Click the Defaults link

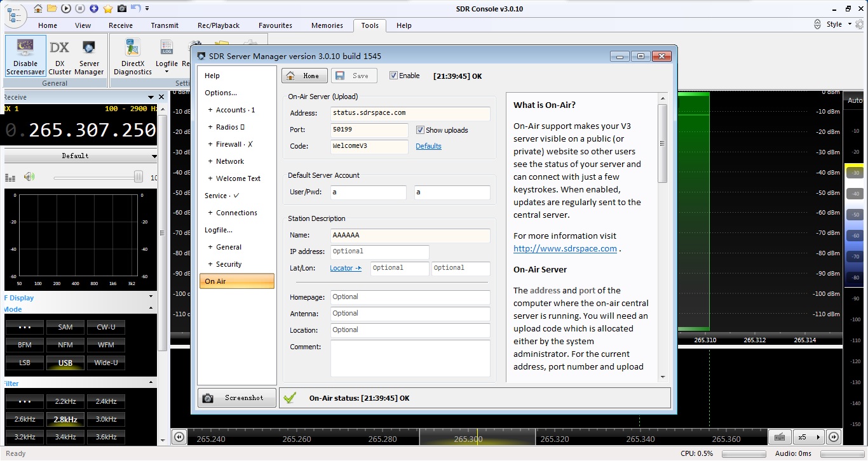pos(428,146)
